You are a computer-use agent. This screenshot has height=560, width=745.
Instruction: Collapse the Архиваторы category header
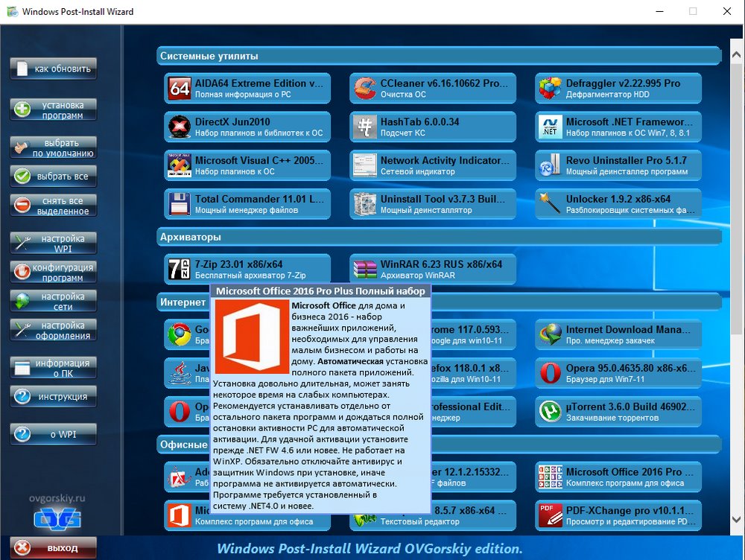pyautogui.click(x=438, y=237)
